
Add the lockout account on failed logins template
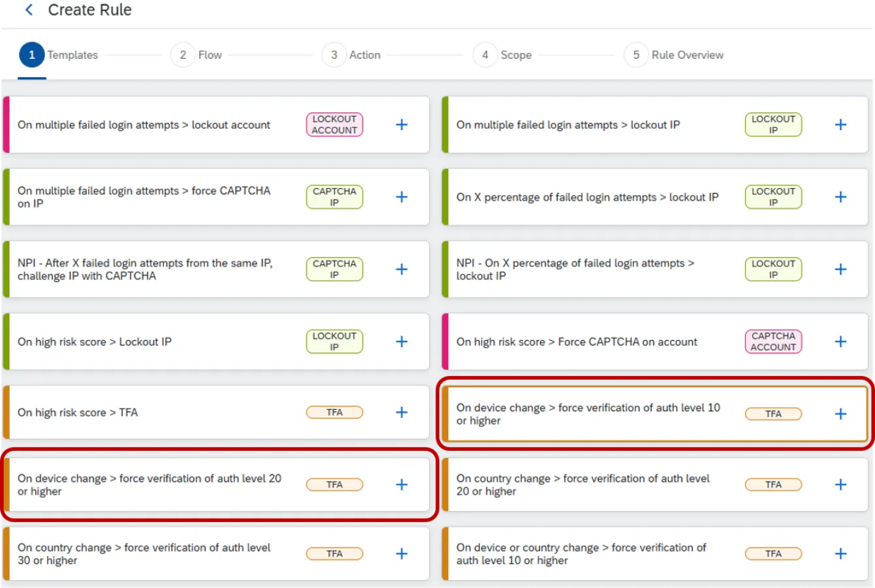pos(402,125)
